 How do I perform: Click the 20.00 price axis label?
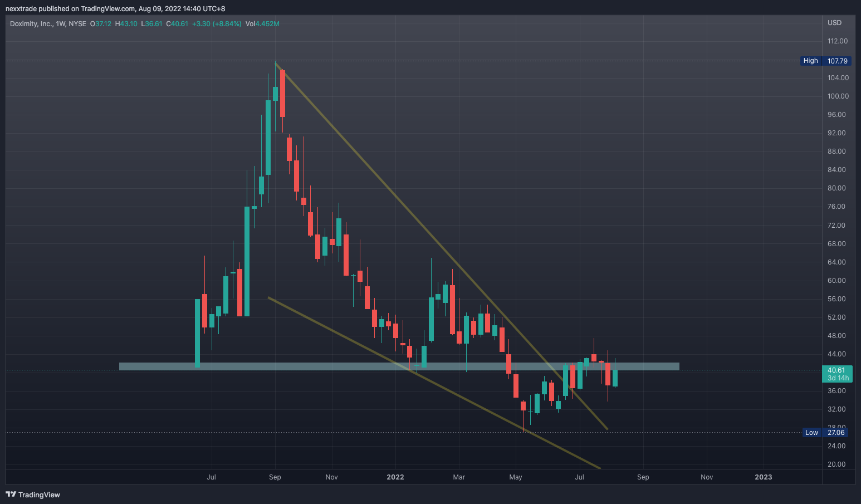[x=836, y=464]
